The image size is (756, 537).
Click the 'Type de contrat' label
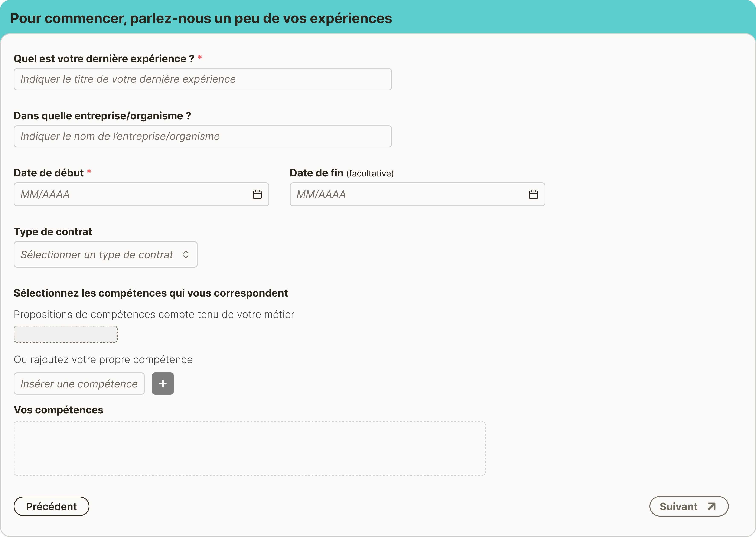pos(53,232)
